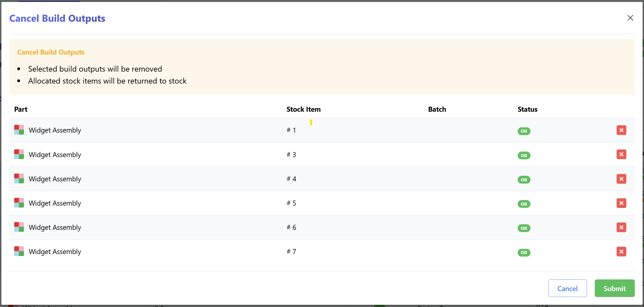Click the Stock Item column header

pos(304,109)
